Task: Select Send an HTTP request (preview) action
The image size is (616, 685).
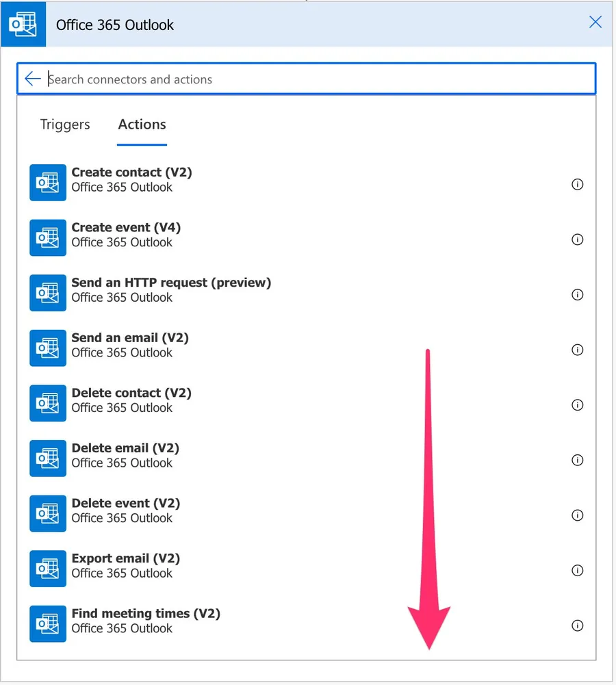Action: (171, 283)
